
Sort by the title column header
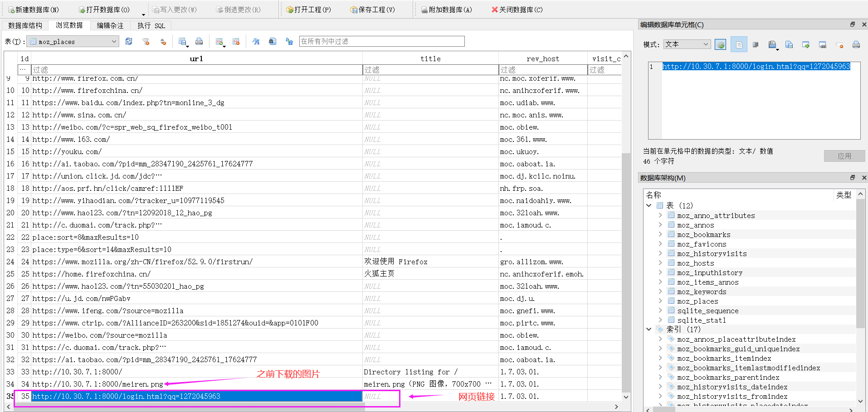point(430,58)
